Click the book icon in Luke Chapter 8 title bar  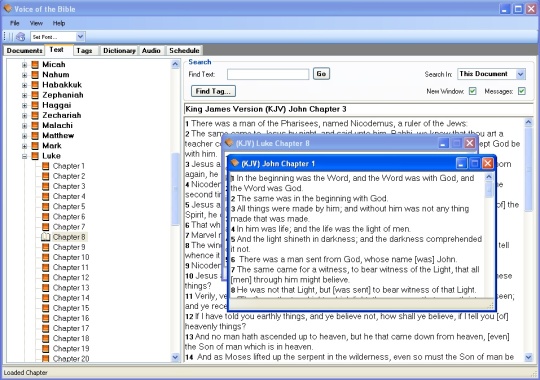[229, 143]
